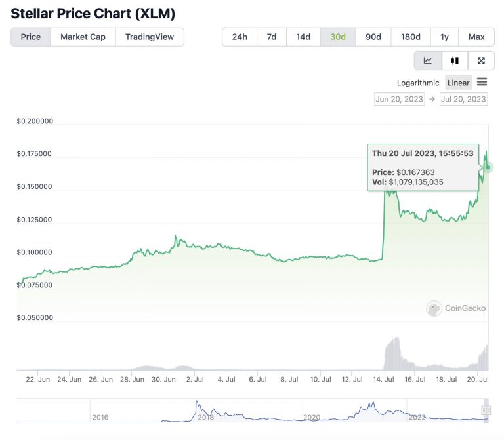Select 14d time range
The image size is (504, 440).
pos(303,37)
